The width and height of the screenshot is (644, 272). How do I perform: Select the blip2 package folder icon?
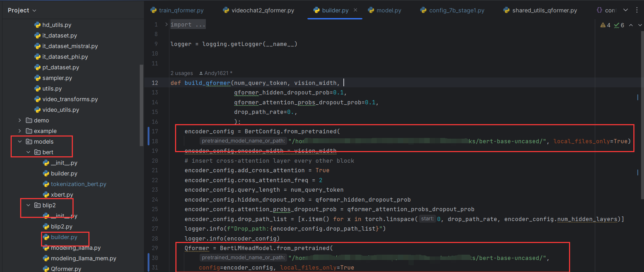(37, 205)
